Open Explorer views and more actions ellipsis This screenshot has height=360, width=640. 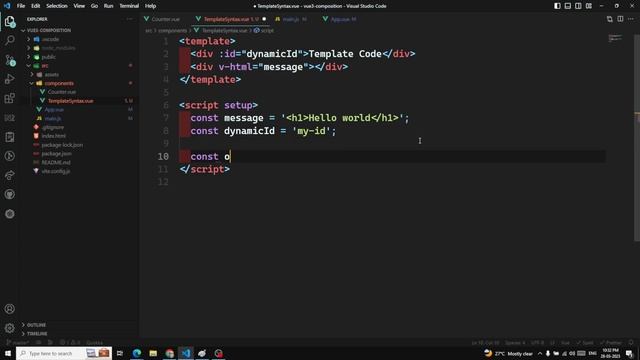click(x=129, y=19)
